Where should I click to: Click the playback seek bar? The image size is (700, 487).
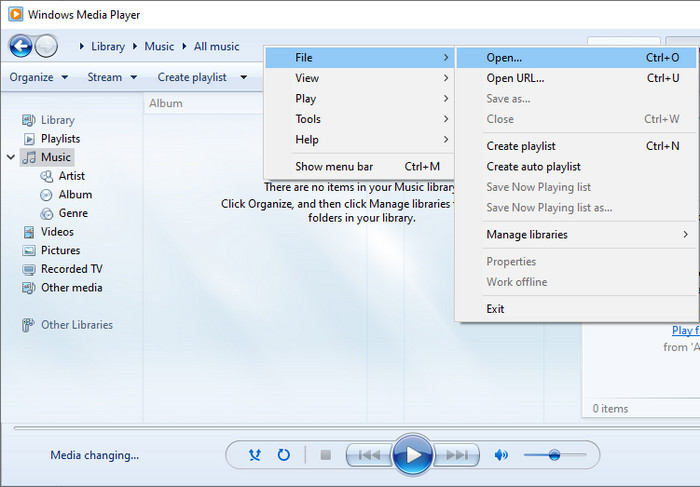(356, 428)
